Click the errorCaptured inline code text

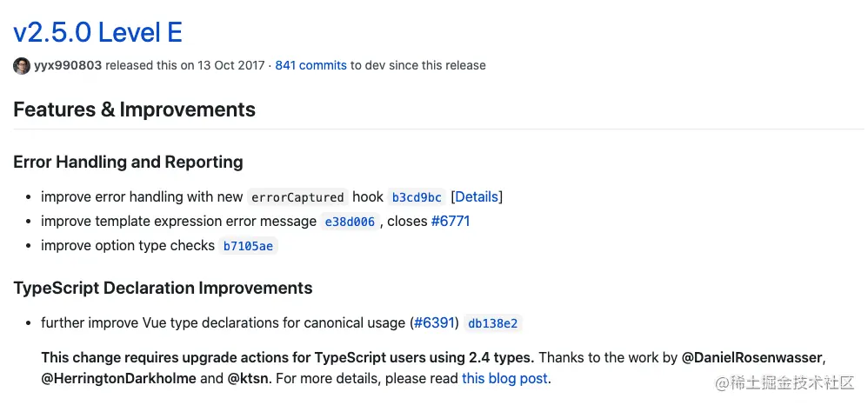coord(297,197)
